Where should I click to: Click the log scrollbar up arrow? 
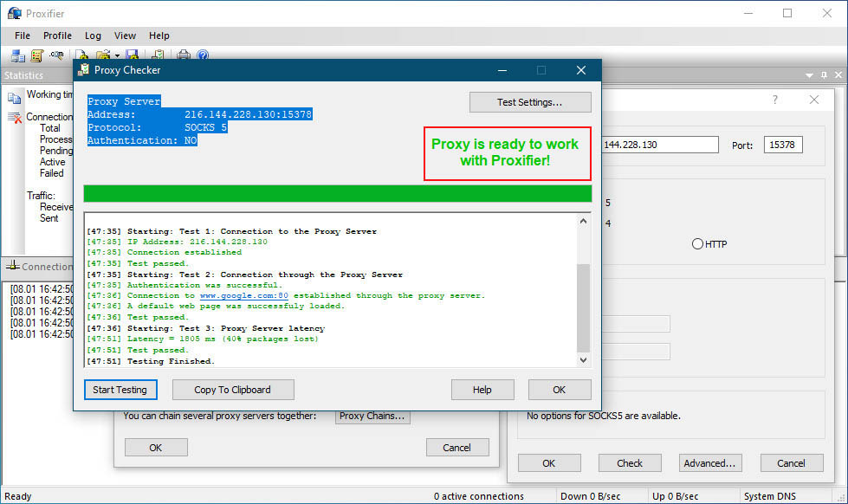pyautogui.click(x=583, y=221)
